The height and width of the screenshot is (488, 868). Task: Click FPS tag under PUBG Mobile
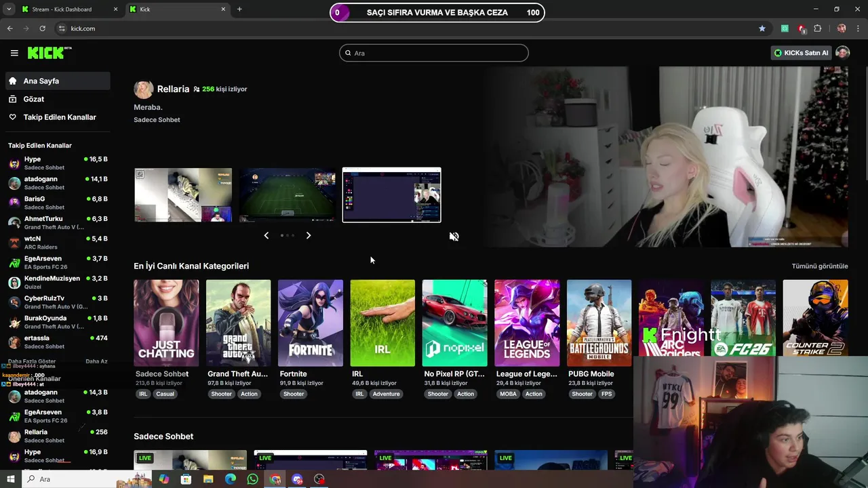(x=606, y=394)
